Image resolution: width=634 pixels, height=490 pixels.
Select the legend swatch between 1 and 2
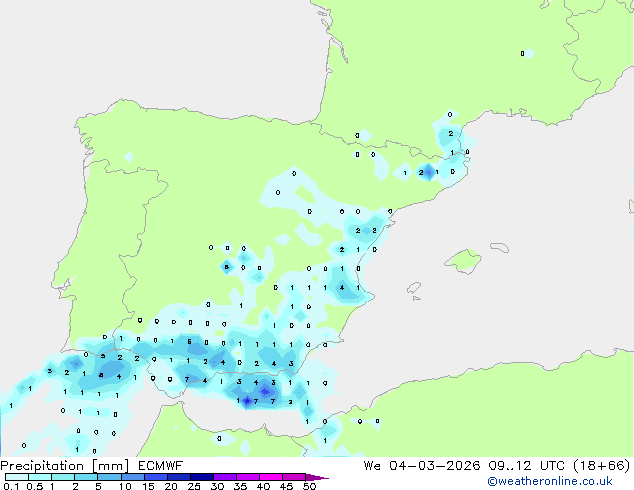coord(63,477)
